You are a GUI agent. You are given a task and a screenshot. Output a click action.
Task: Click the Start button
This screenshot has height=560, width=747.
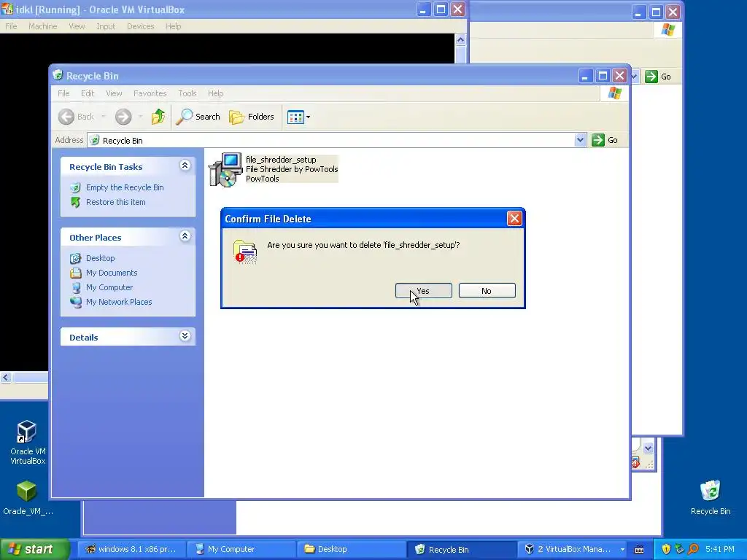click(x=34, y=549)
